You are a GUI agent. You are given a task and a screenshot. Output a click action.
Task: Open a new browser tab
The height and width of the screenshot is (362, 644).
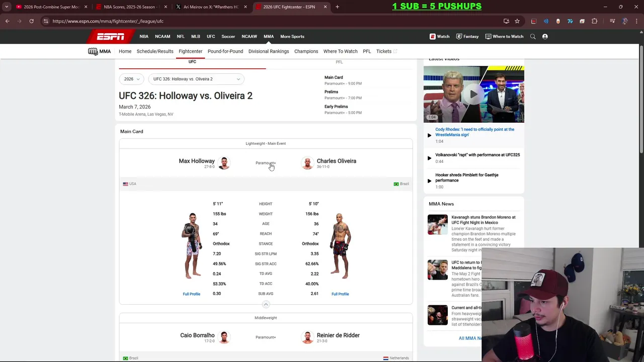pos(337,7)
